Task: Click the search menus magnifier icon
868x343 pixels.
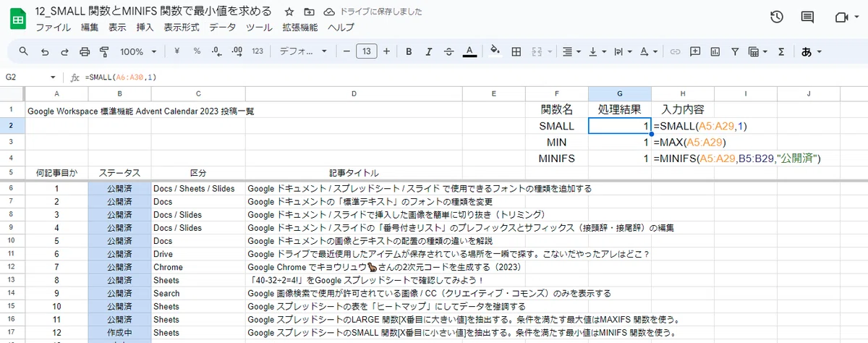Action: pyautogui.click(x=23, y=51)
